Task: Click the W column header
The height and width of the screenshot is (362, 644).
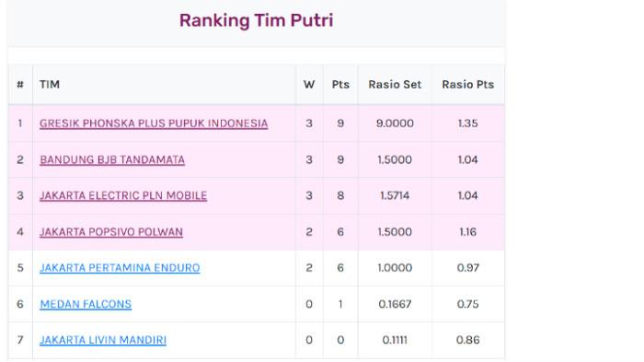Action: [309, 85]
